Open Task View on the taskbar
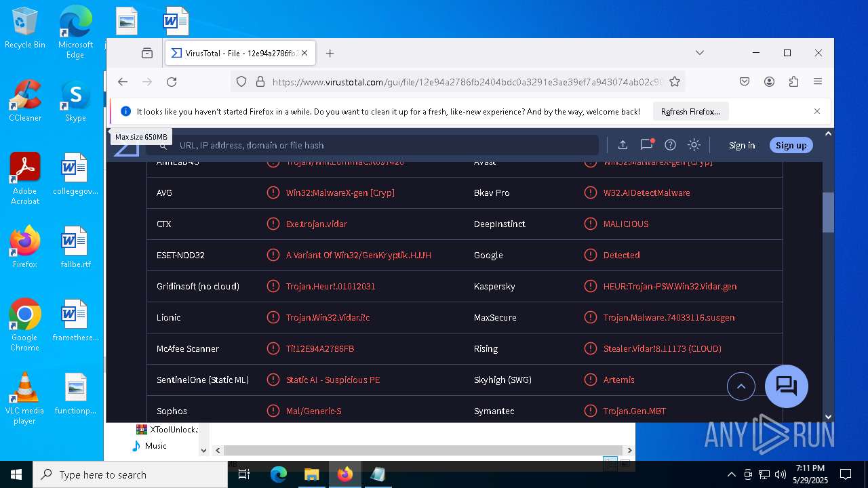This screenshot has width=868, height=488. click(244, 474)
